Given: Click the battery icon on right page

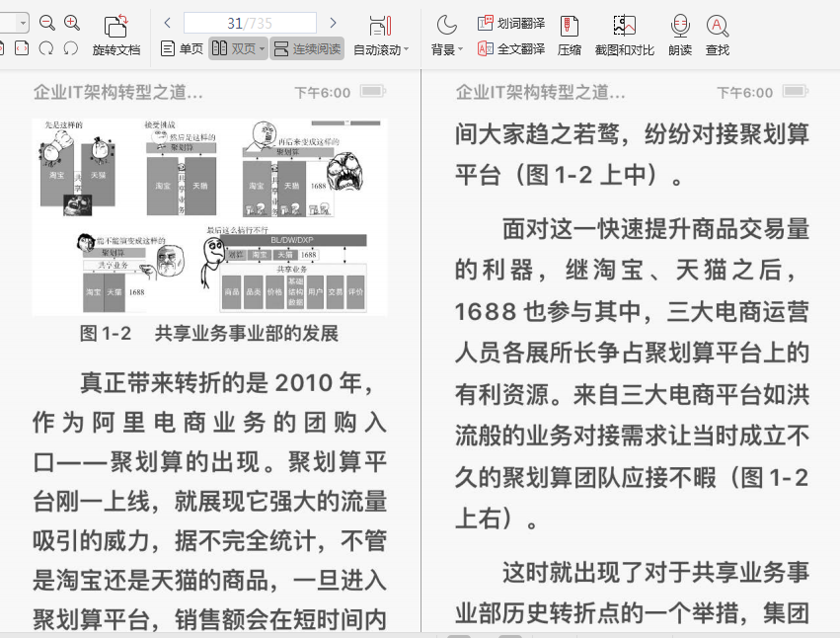Looking at the screenshot, I should click(x=795, y=91).
